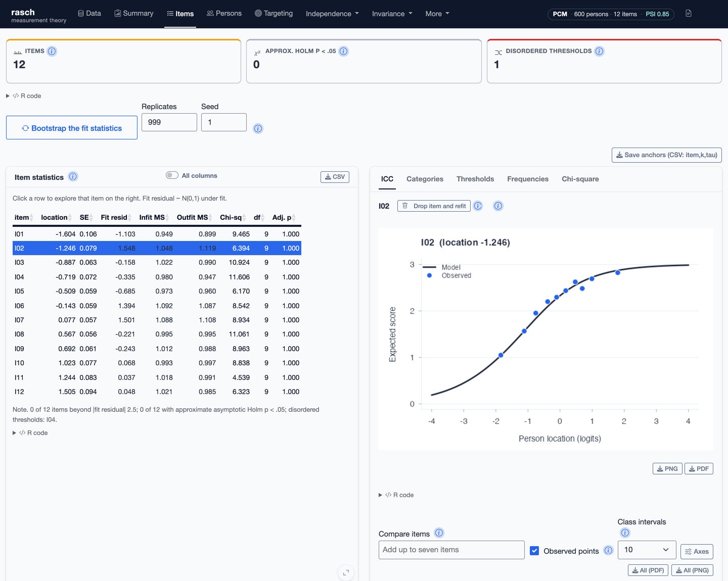The width and height of the screenshot is (728, 581).
Task: Click Drop item and refit
Action: click(x=434, y=206)
